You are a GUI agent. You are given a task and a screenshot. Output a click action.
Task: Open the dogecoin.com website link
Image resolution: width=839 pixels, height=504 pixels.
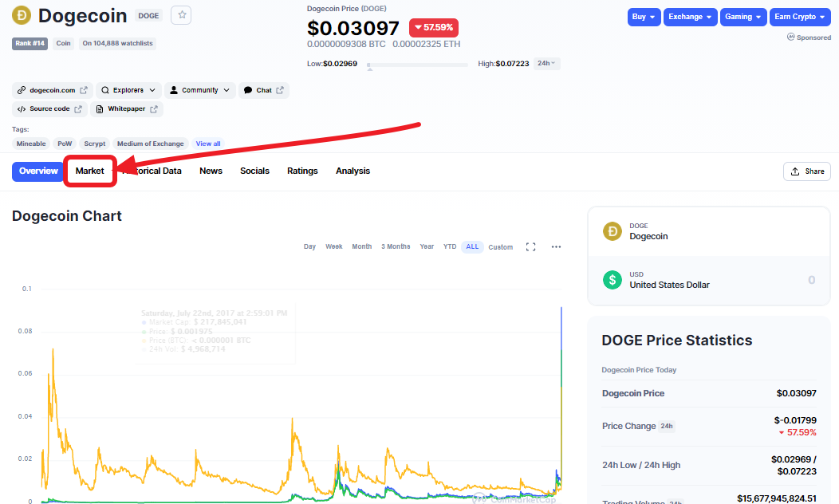click(x=53, y=90)
